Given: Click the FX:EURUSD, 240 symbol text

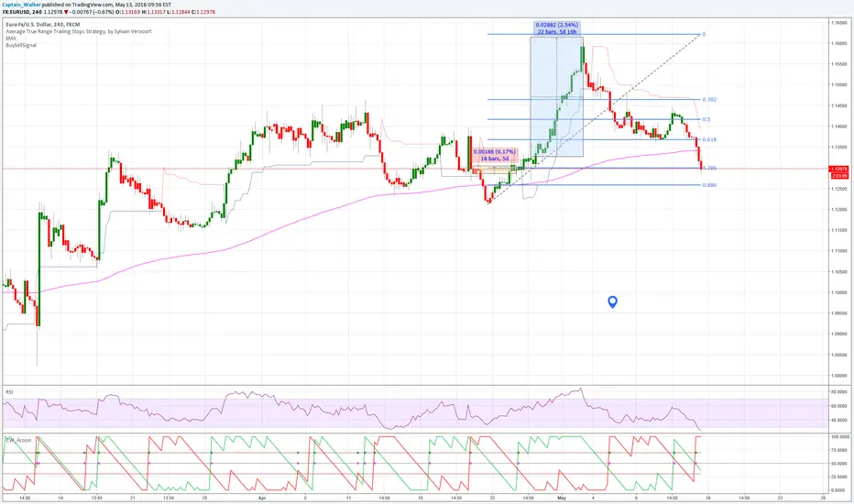Looking at the screenshot, I should click(x=22, y=11).
